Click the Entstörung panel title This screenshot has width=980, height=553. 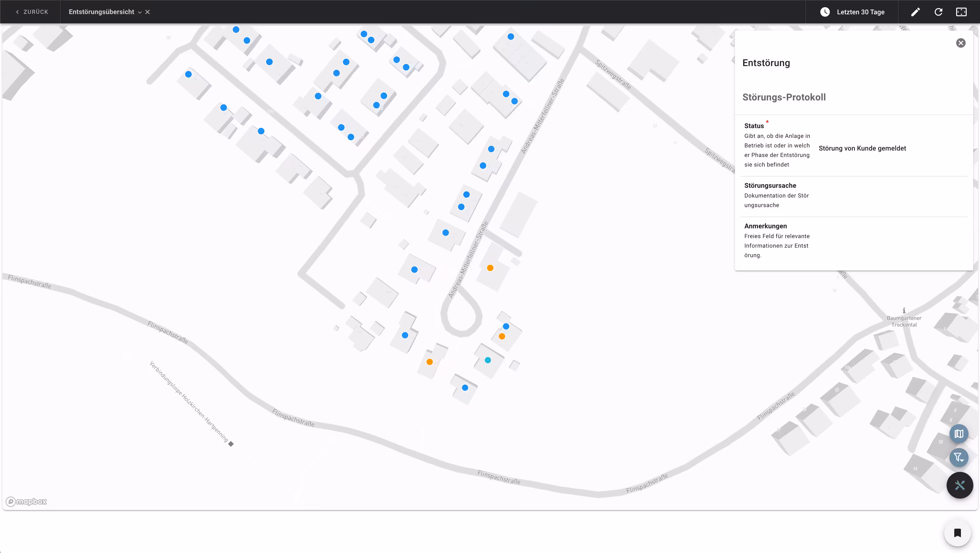(766, 63)
